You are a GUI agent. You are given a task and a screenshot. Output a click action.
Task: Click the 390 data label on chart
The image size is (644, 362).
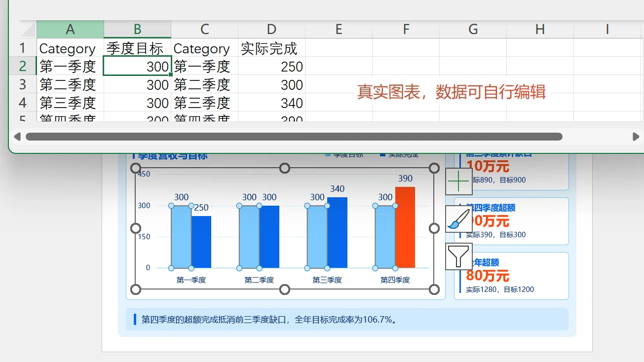tap(405, 179)
